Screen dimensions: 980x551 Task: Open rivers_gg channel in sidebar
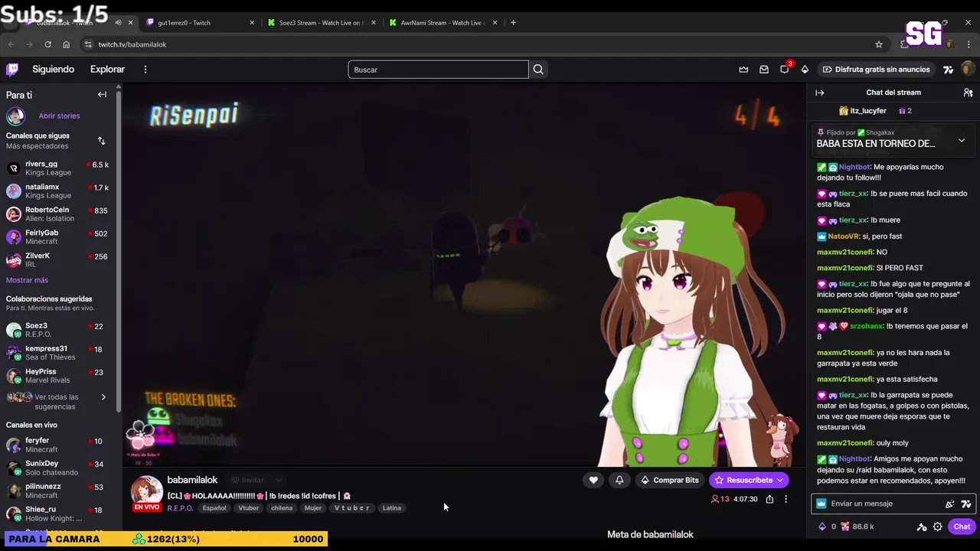pos(58,168)
